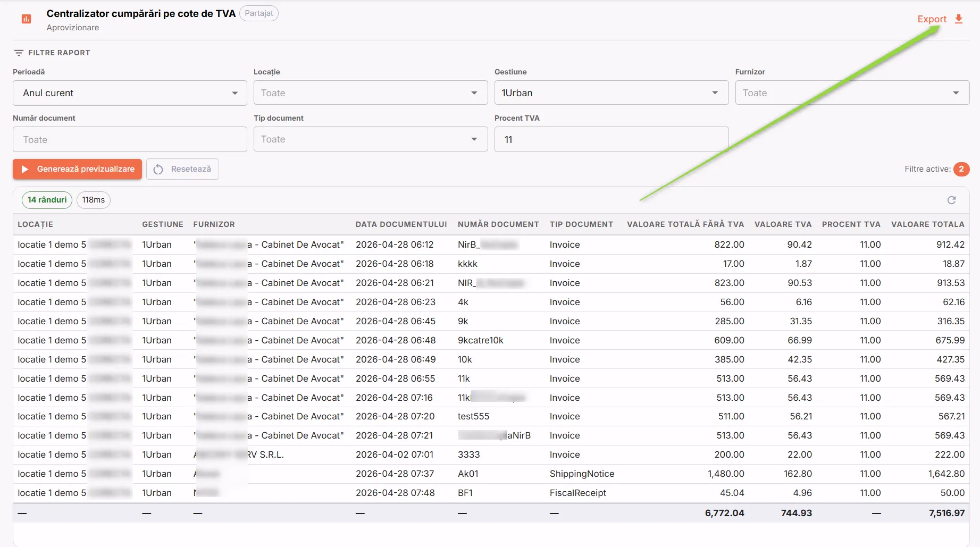Open the Tip document dropdown
This screenshot has height=547, width=980.
[371, 139]
